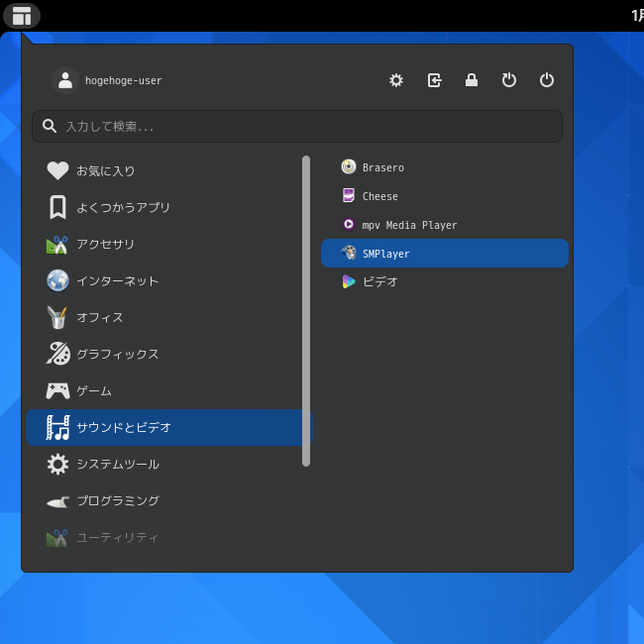Click the category list scrollbar
The width and height of the screenshot is (644, 644).
[306, 311]
